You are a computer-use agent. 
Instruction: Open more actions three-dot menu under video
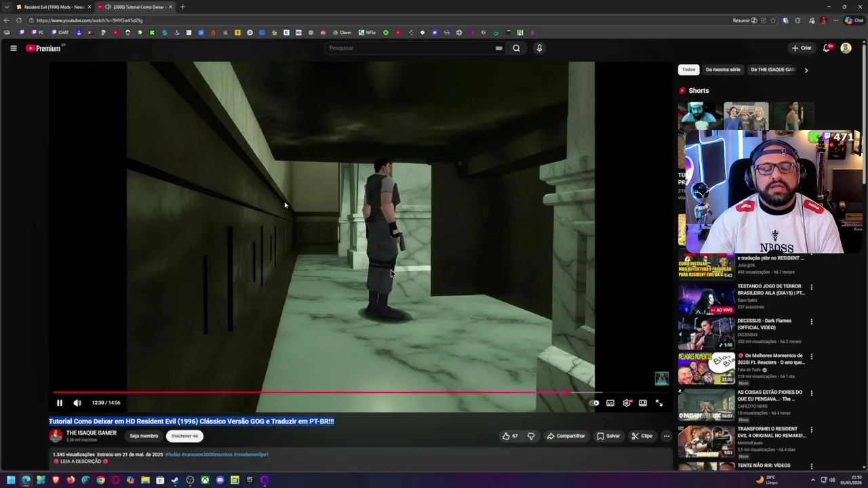(667, 436)
